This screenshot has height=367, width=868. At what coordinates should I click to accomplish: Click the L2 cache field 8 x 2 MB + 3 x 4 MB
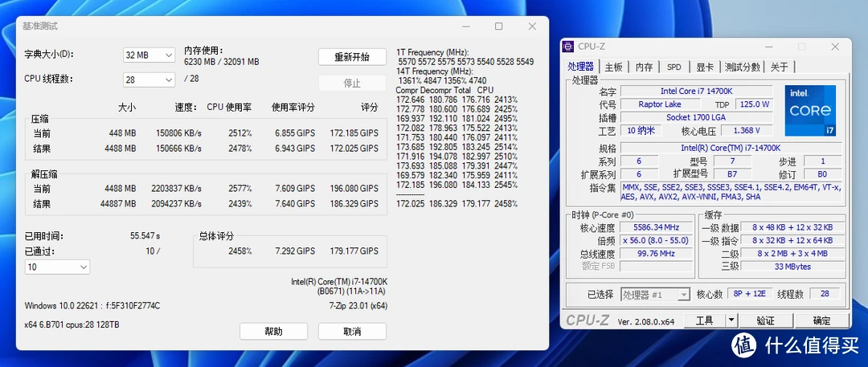click(792, 254)
